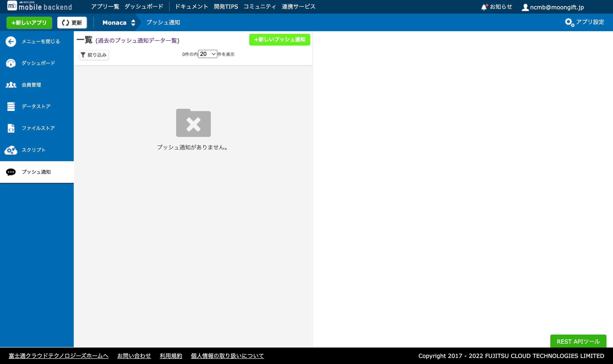Click the datastore stacked rows icon

point(11,106)
